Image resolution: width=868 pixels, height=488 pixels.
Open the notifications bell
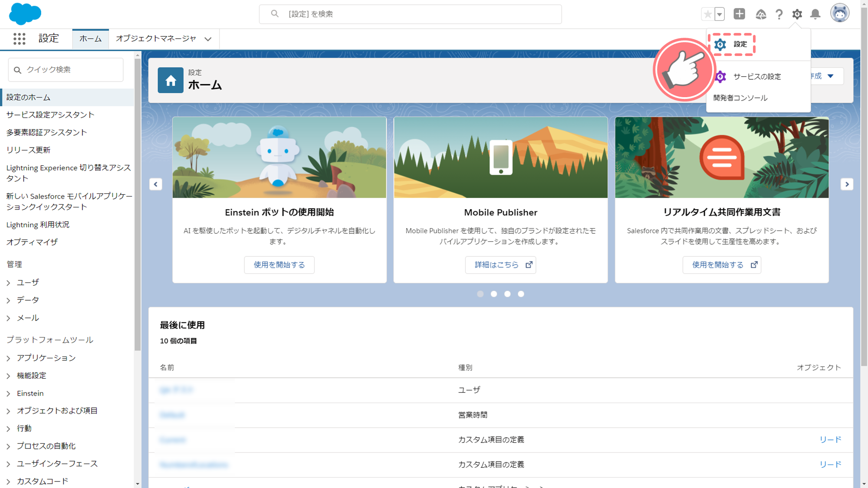coord(815,14)
